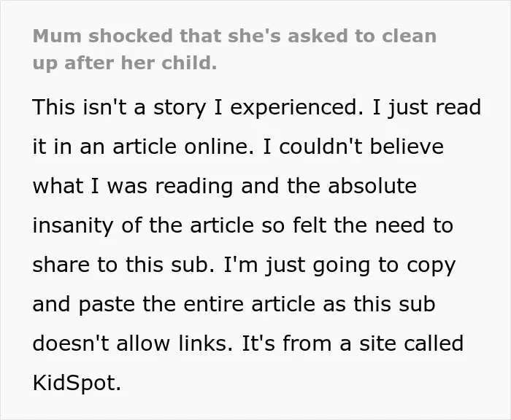Click the word "insanity" in the paragraph
Screen dimensions: 511x420
73,226
